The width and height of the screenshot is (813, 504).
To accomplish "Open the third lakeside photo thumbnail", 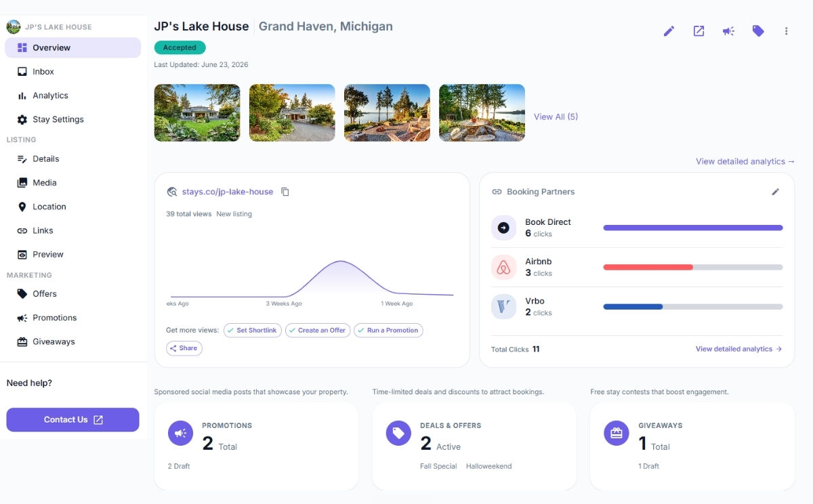I will (x=387, y=112).
